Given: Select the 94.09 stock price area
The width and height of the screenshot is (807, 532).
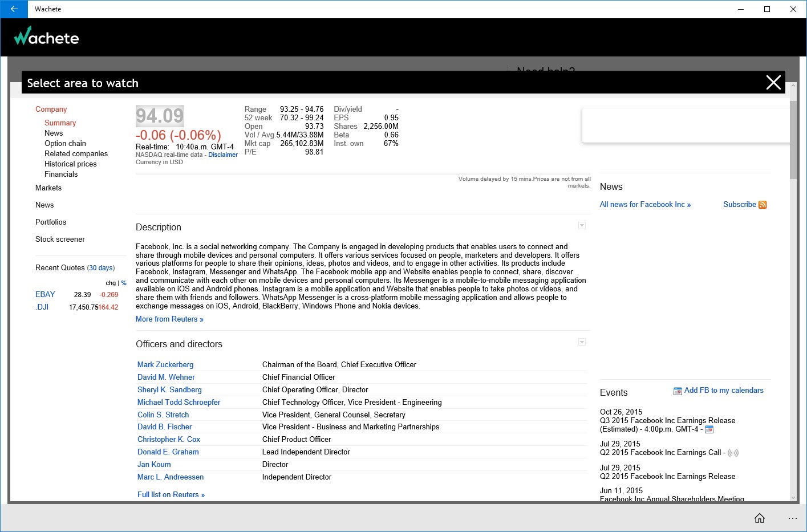Looking at the screenshot, I should pyautogui.click(x=160, y=116).
